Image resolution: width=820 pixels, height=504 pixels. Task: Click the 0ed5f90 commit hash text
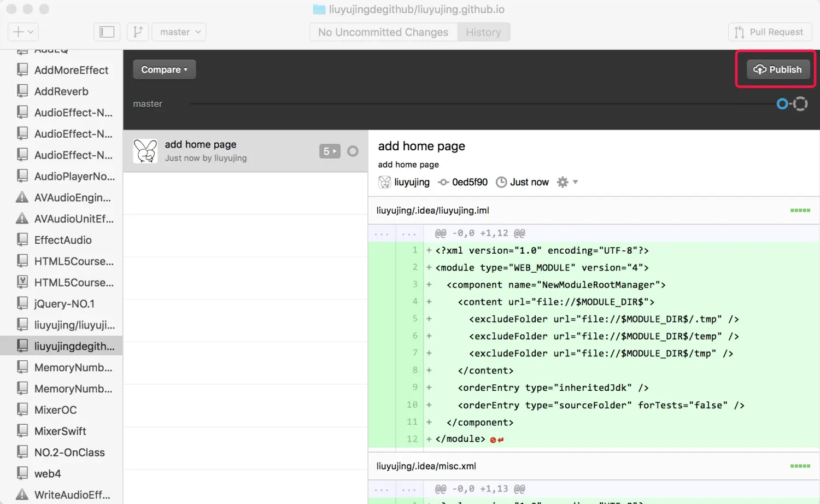470,182
